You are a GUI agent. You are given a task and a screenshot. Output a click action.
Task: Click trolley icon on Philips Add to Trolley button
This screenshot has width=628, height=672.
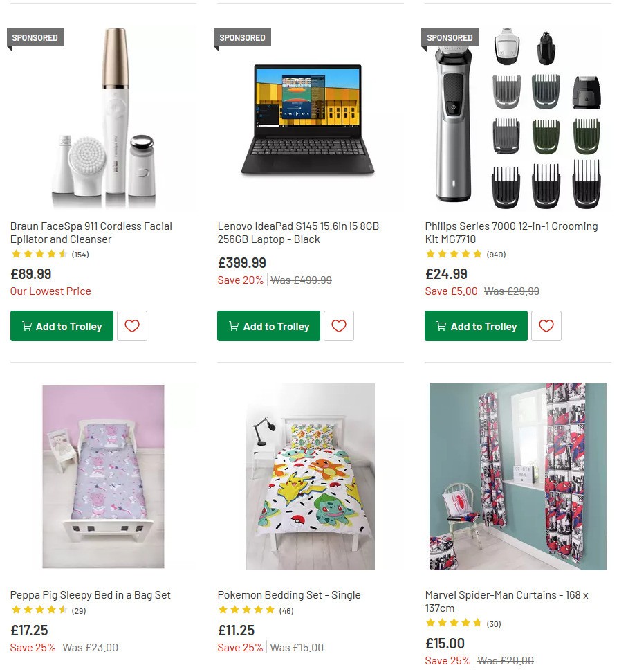[x=441, y=326]
